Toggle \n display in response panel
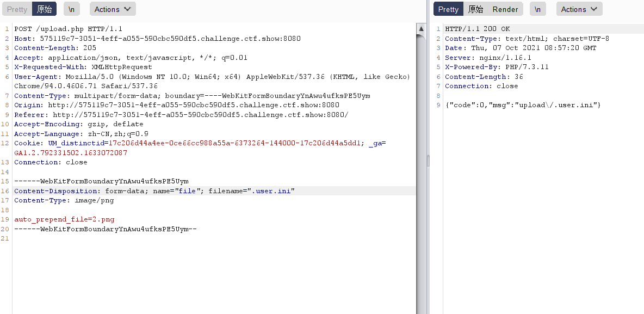This screenshot has height=314, width=644. [538, 9]
